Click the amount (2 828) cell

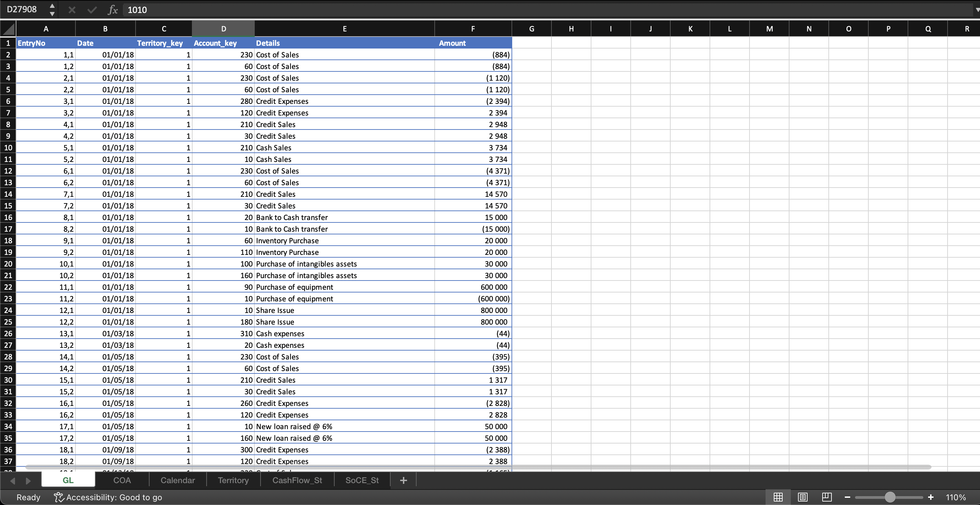pyautogui.click(x=473, y=403)
